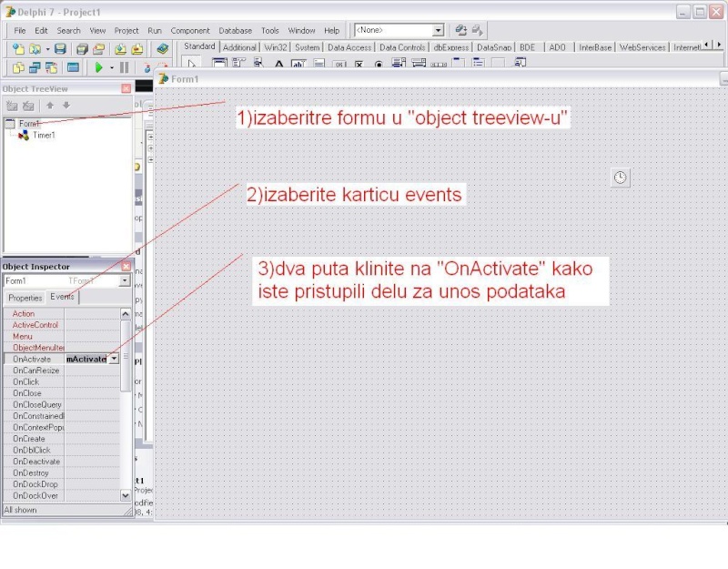Run the project with green arrow

click(98, 67)
